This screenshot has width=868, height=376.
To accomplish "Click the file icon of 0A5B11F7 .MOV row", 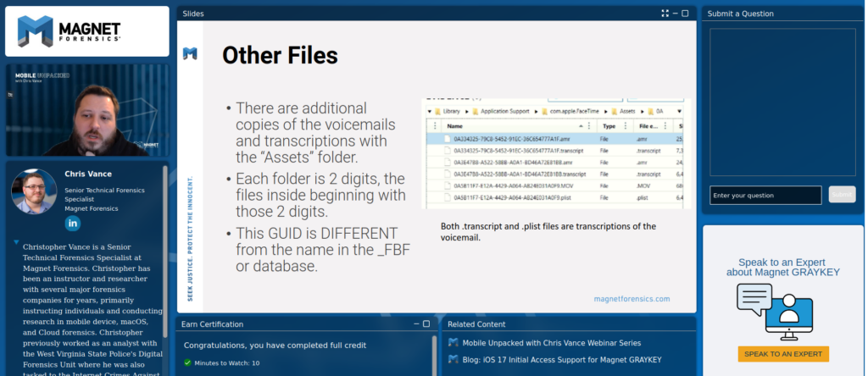I will (x=448, y=185).
